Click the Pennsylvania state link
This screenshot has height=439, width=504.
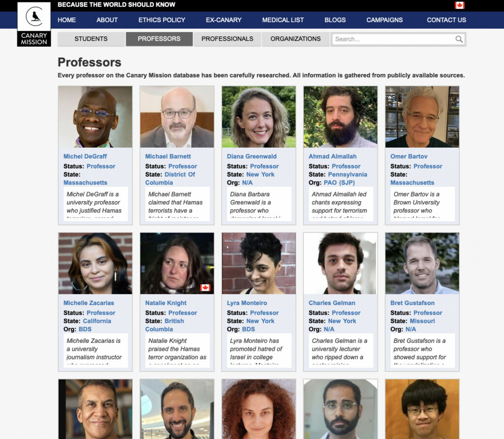(x=347, y=174)
